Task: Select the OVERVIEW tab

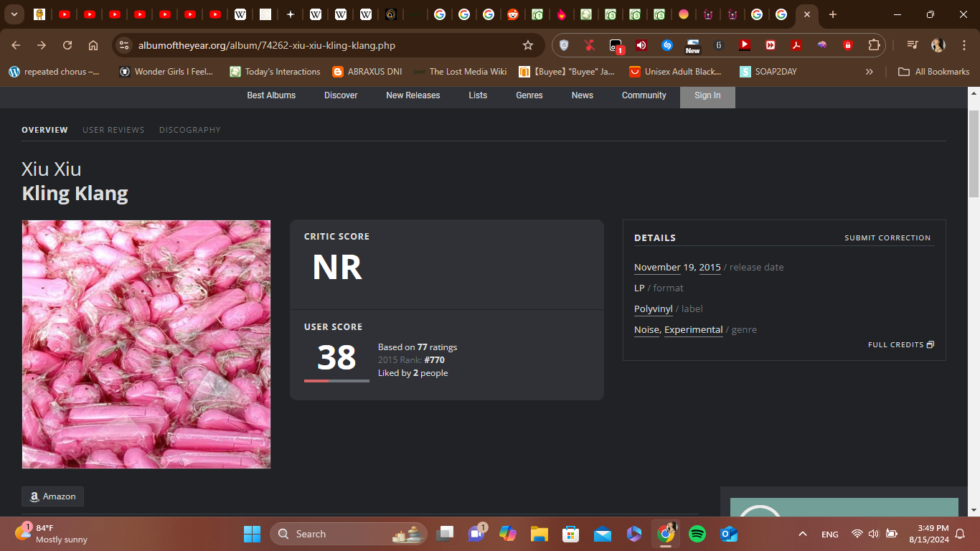Action: pyautogui.click(x=44, y=130)
